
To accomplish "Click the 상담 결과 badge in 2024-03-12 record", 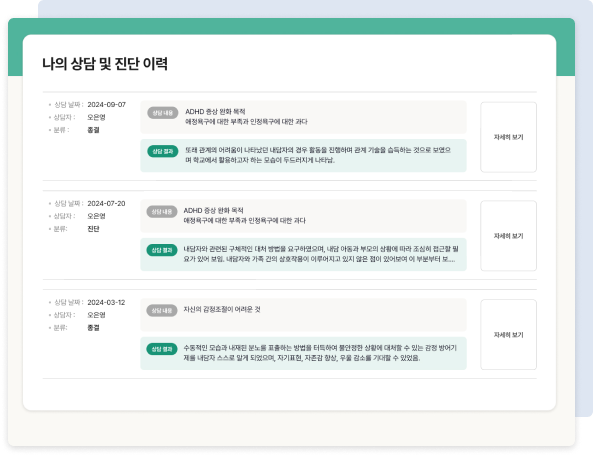I will coord(162,349).
